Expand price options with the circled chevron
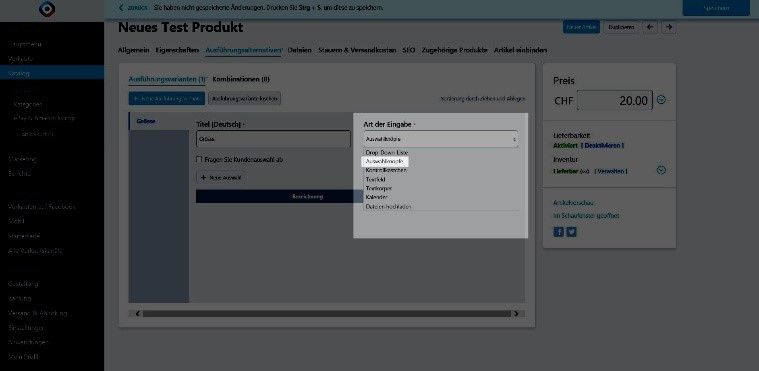759x371 pixels. tap(661, 100)
